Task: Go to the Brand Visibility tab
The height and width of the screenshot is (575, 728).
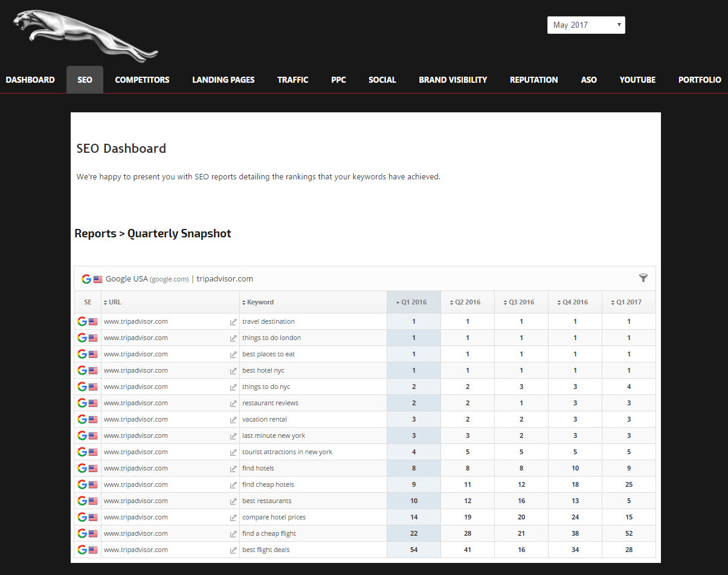Action: point(453,80)
